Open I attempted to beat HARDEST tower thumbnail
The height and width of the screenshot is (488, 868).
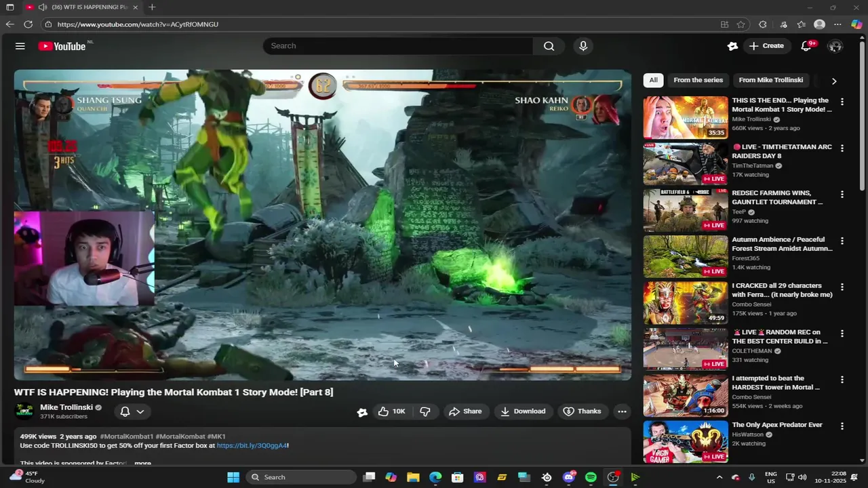click(x=685, y=394)
